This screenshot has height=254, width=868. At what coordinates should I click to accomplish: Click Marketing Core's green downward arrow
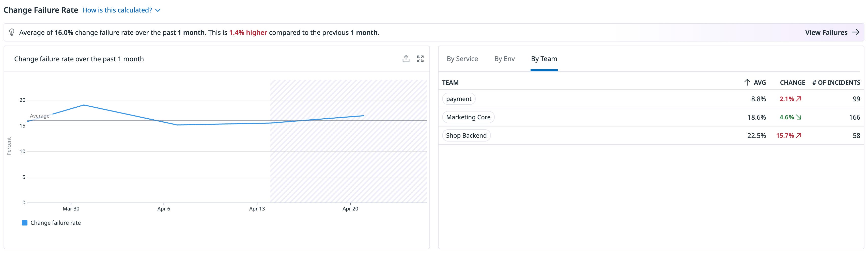click(x=799, y=117)
